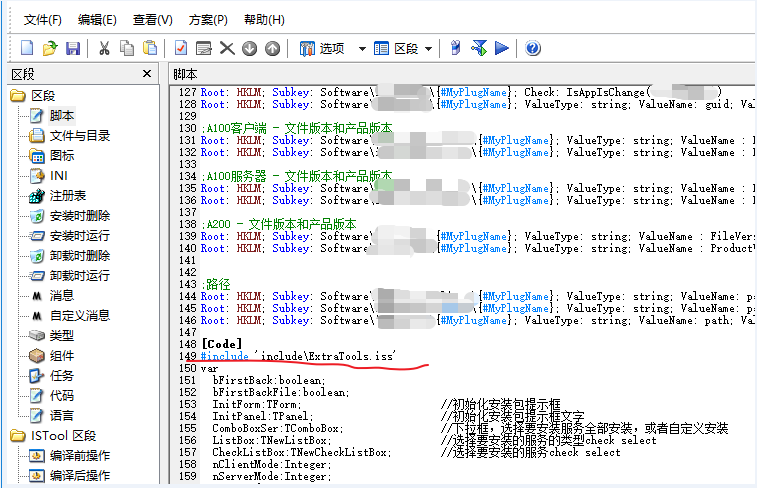Open 选项 options toolbar button
Screen dimensions: 757x488
click(322, 48)
